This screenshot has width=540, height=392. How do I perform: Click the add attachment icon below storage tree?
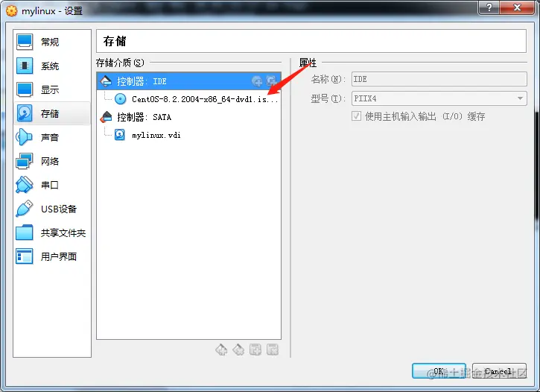(x=255, y=350)
